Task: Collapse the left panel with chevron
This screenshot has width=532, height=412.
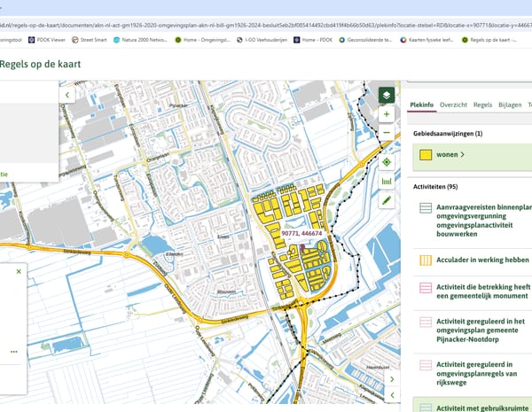Action: point(67,94)
